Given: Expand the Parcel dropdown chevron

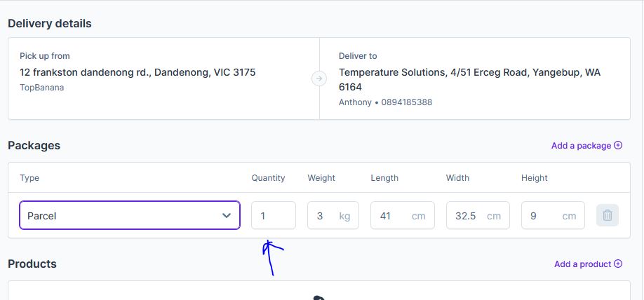Looking at the screenshot, I should [227, 215].
